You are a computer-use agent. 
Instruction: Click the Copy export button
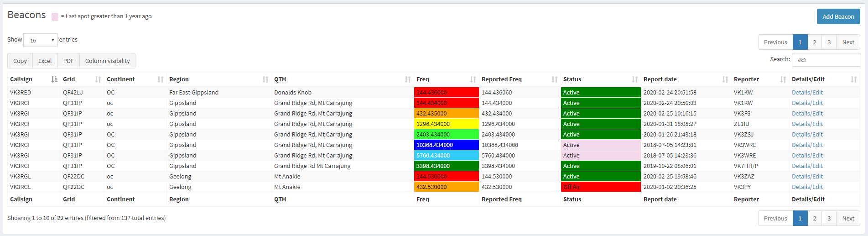[20, 61]
